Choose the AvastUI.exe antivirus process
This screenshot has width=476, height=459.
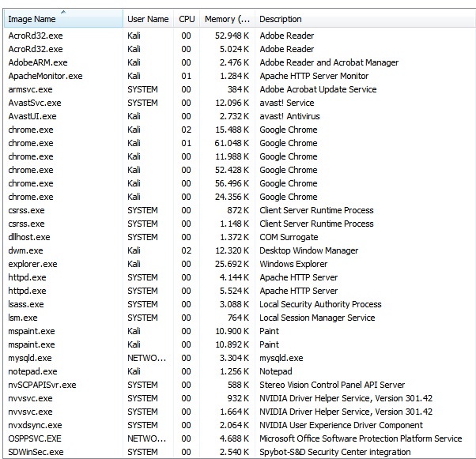coord(32,116)
